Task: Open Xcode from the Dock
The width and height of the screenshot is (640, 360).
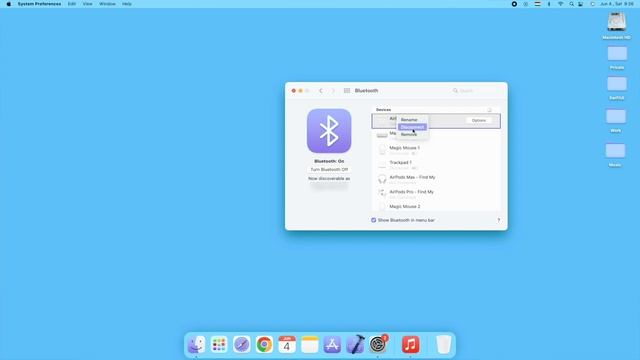Action: 355,344
